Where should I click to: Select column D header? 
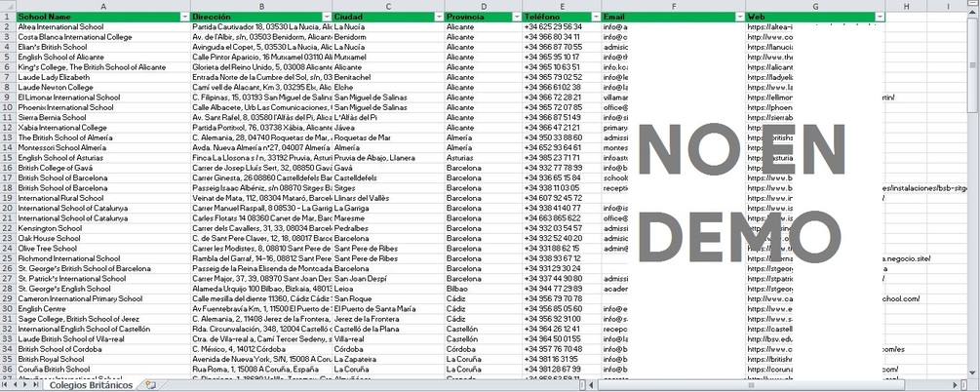coord(484,6)
